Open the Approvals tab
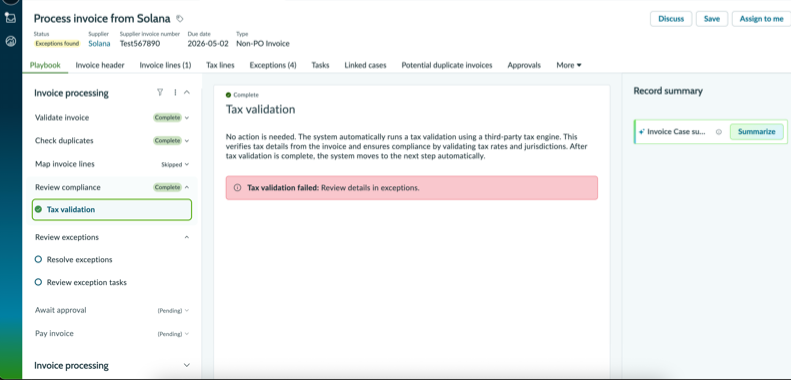Image resolution: width=791 pixels, height=383 pixels. tap(524, 65)
